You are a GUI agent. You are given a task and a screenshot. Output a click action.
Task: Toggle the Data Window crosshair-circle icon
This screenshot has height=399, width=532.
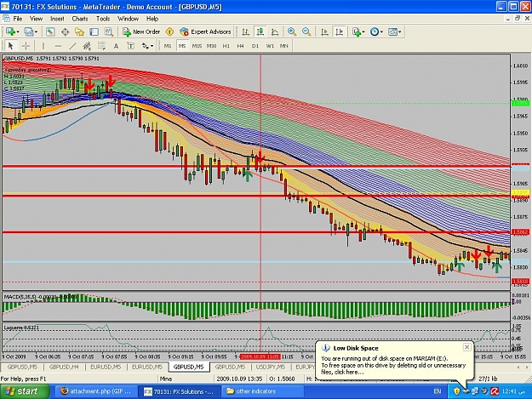coord(65,31)
